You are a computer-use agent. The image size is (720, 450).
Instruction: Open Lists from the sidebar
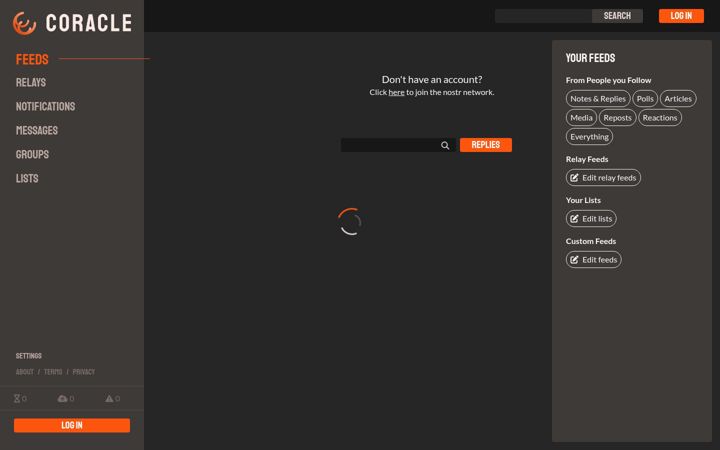tap(27, 178)
